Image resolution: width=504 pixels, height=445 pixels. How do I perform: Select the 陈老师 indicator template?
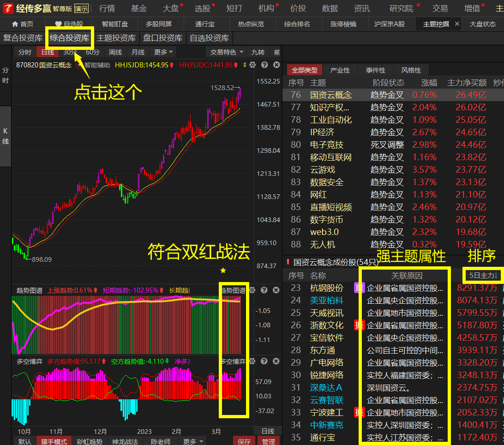click(161, 441)
